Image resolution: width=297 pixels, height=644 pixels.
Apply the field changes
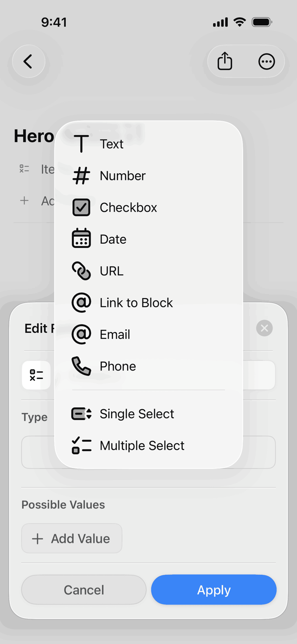coord(214,590)
